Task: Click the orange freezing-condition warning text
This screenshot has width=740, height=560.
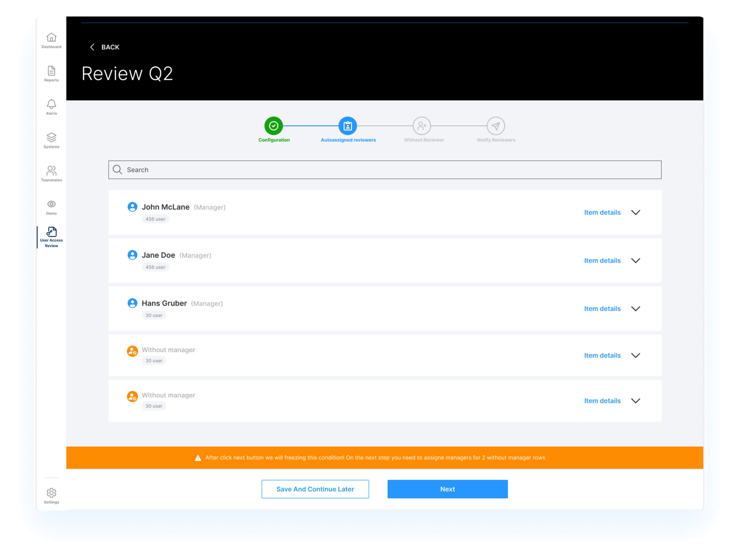Action: click(375, 458)
